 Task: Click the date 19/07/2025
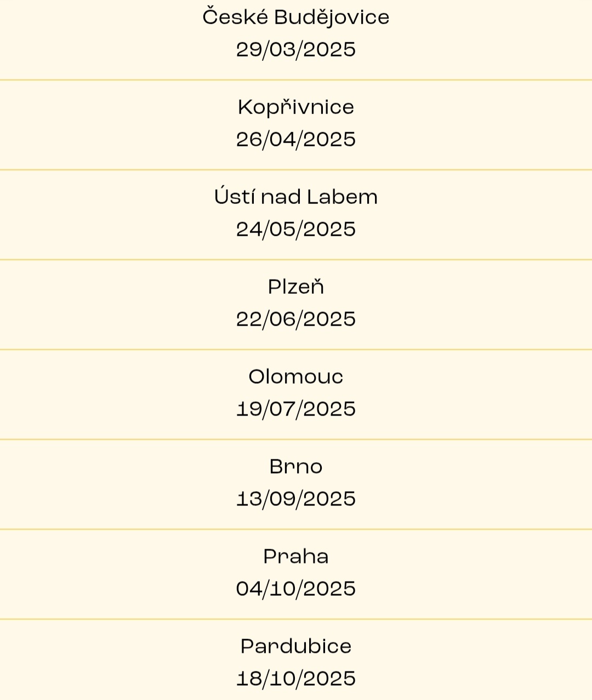click(x=296, y=409)
